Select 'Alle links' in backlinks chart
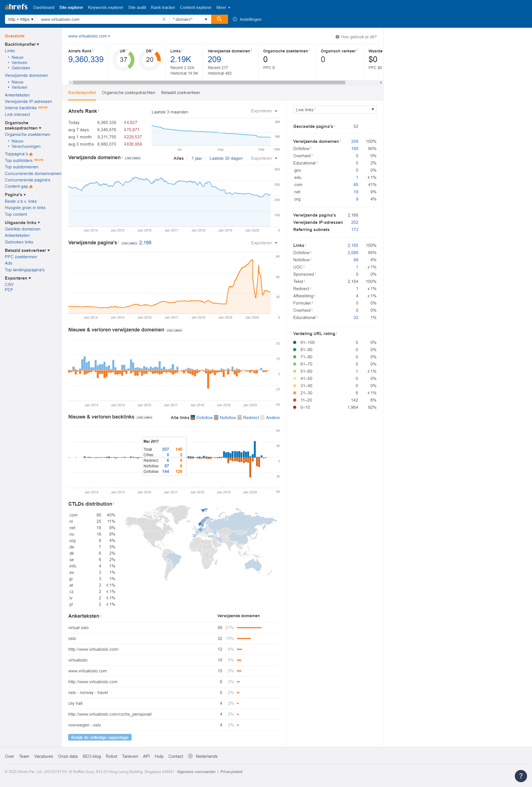This screenshot has width=532, height=787. coord(180,418)
